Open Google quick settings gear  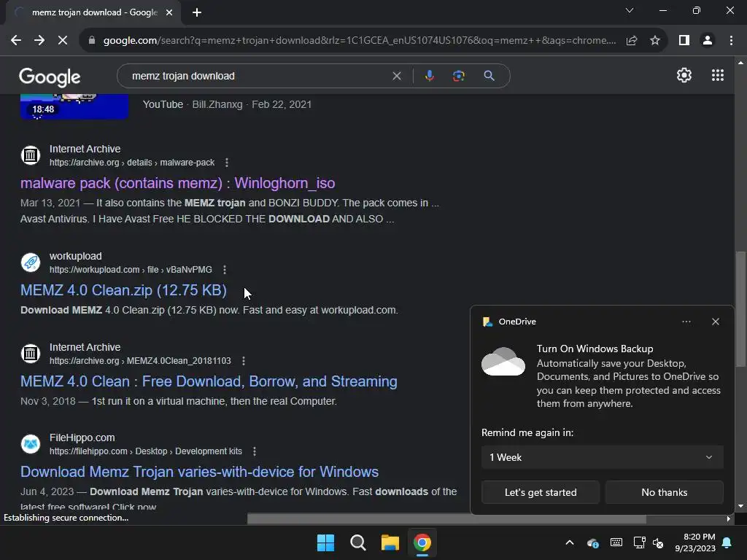684,75
